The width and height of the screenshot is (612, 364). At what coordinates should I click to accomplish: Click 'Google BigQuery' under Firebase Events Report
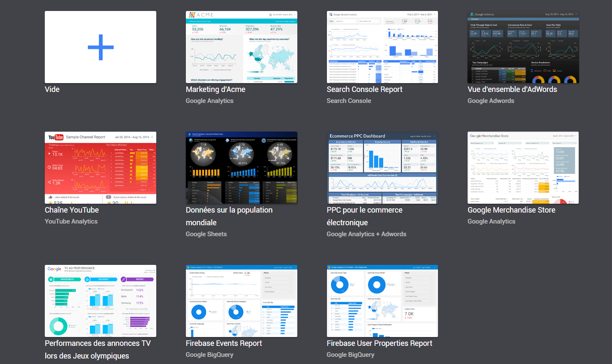(x=209, y=355)
